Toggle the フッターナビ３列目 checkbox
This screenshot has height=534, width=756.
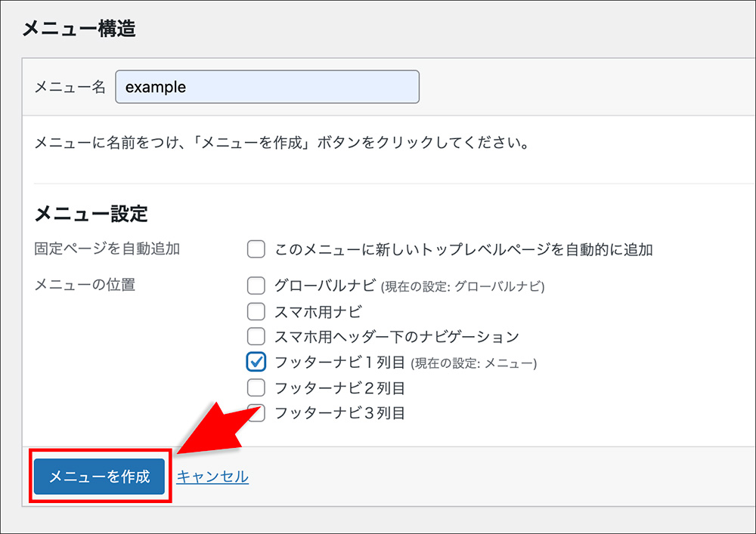pos(256,413)
